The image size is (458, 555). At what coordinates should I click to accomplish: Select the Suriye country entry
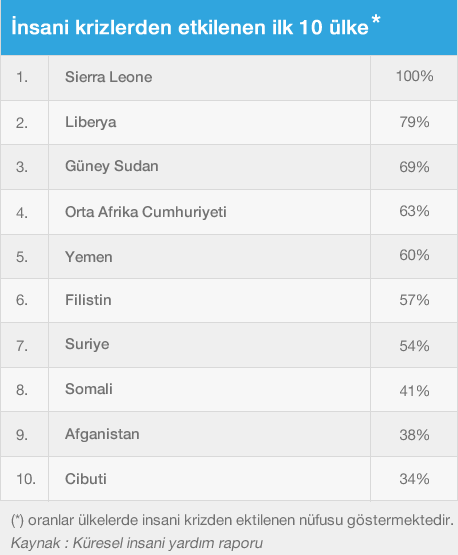pyautogui.click(x=87, y=344)
